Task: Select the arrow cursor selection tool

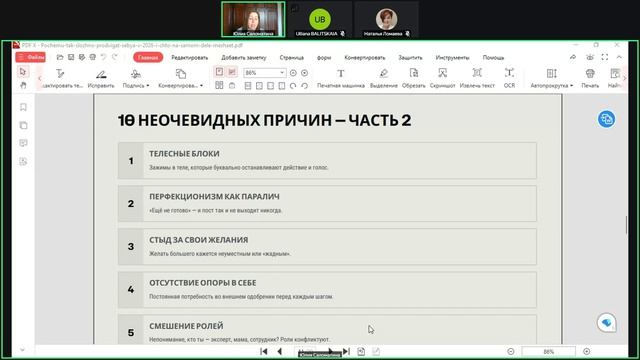Action: click(x=23, y=72)
